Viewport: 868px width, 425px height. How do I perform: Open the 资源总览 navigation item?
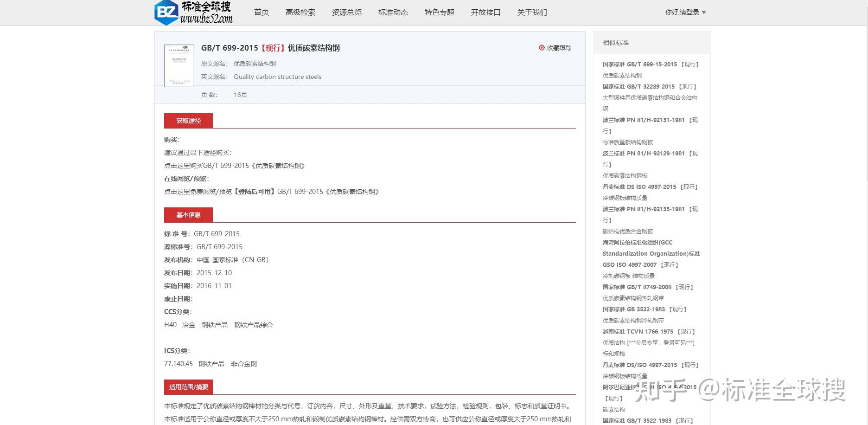[x=346, y=13]
